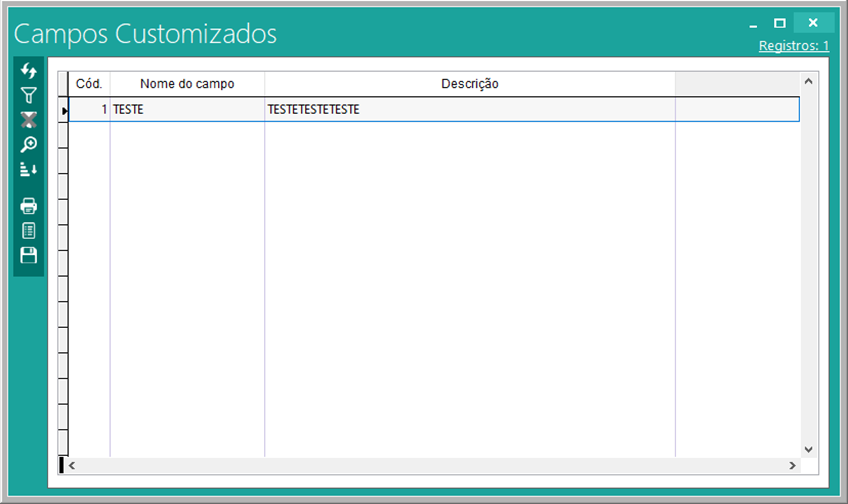Image resolution: width=848 pixels, height=504 pixels.
Task: Click the refresh arrows icon in sidebar
Action: pos(29,71)
